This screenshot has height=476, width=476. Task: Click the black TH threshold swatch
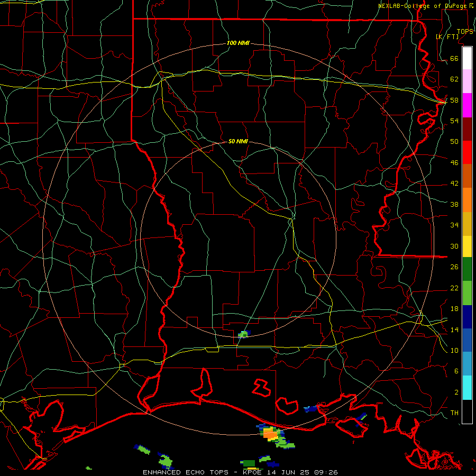467,411
